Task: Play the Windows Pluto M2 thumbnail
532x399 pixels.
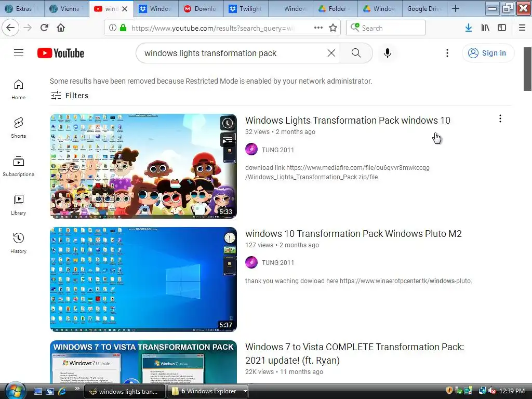Action: 143,279
